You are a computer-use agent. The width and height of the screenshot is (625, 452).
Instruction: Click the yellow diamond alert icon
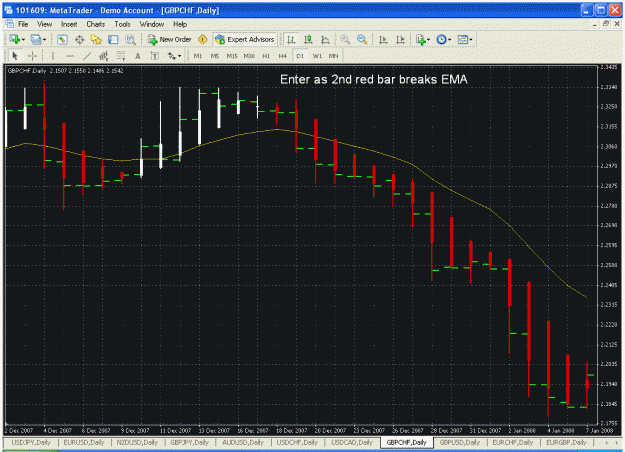202,39
